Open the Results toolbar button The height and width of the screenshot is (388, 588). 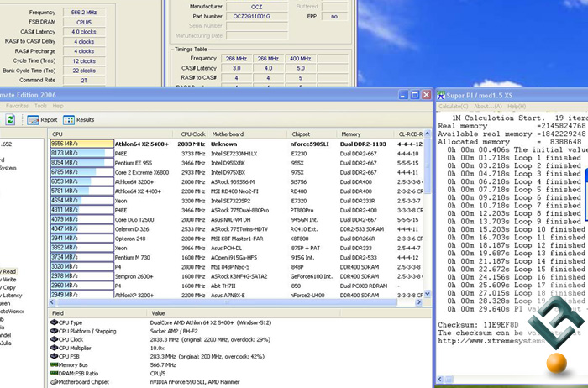79,120
